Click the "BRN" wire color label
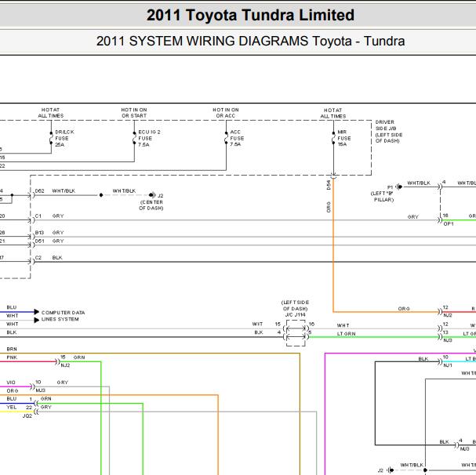 click(x=12, y=349)
